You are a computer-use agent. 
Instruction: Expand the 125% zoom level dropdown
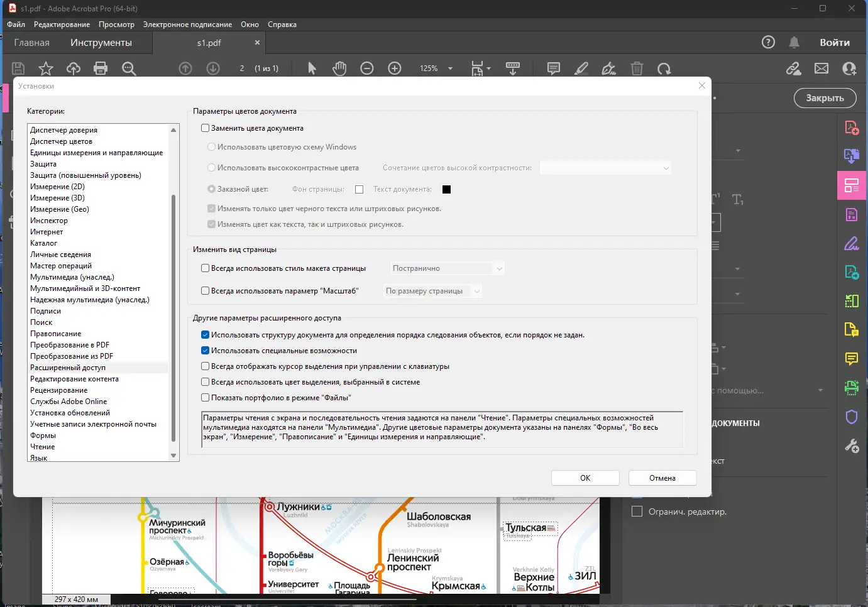450,68
